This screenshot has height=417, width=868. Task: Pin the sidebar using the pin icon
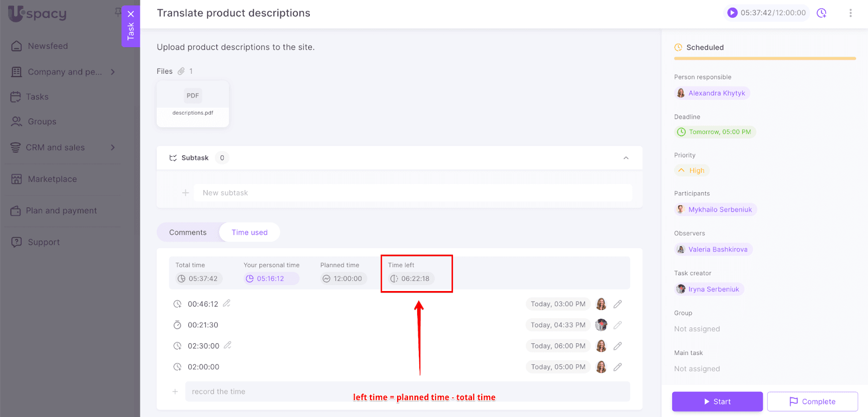pos(118,11)
